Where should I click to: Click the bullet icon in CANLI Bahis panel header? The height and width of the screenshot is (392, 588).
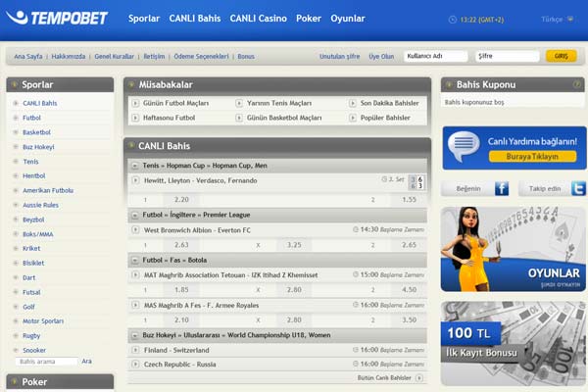131,146
